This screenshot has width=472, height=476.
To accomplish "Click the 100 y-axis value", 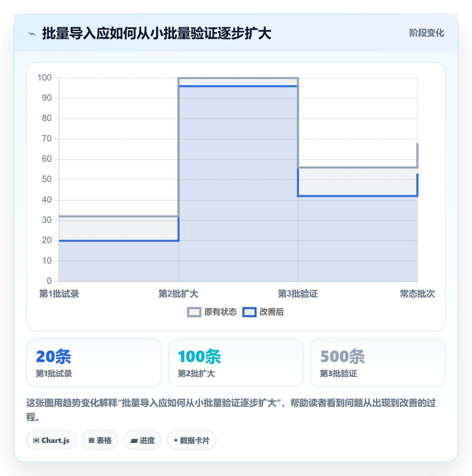I will (45, 78).
